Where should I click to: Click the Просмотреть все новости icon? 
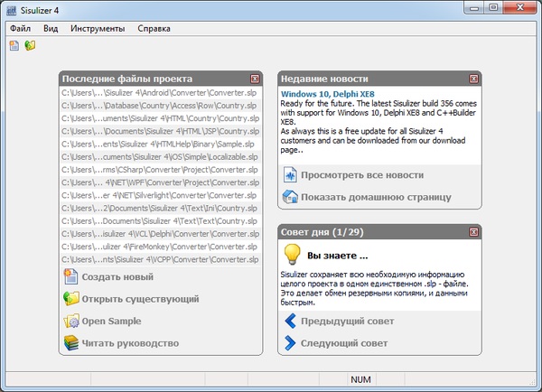(290, 174)
